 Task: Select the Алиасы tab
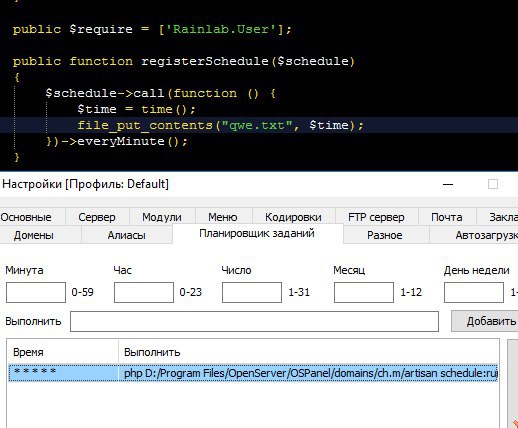(x=126, y=235)
